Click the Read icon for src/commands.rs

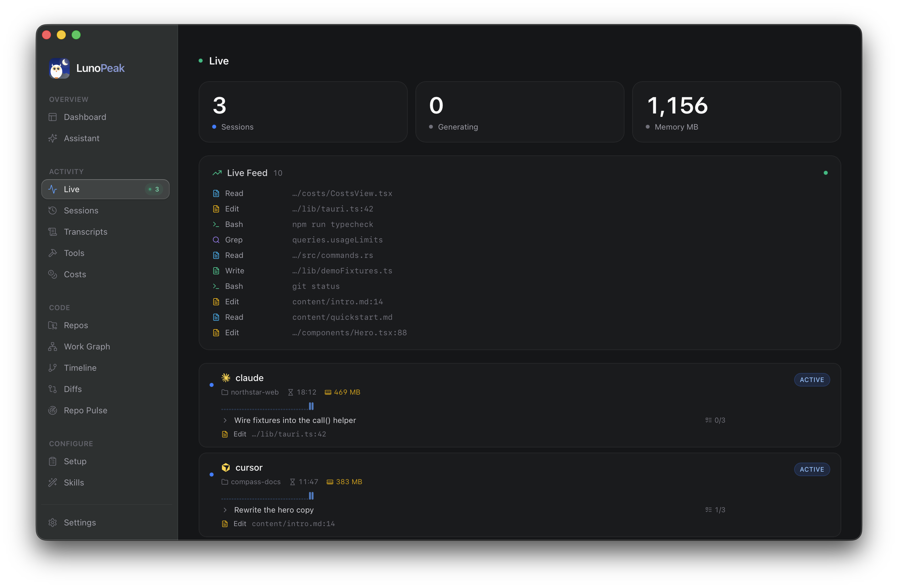(216, 255)
